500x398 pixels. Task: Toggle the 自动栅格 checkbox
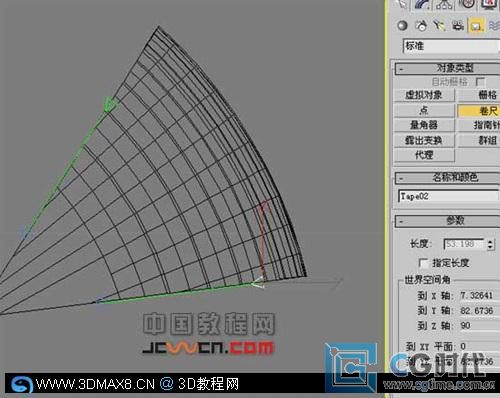[x=480, y=81]
